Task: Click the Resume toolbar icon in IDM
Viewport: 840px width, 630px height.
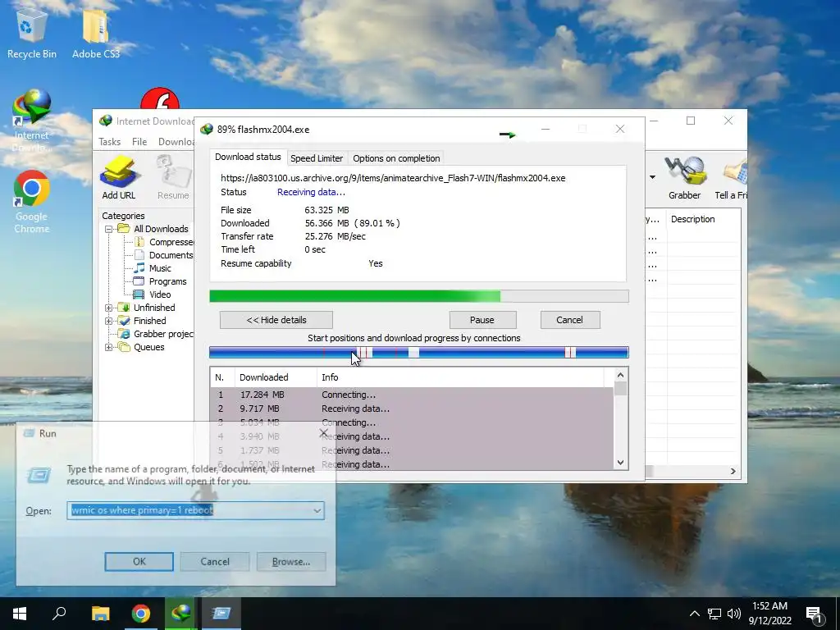Action: point(173,177)
